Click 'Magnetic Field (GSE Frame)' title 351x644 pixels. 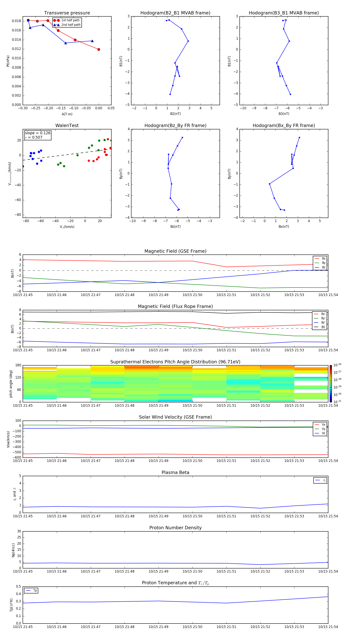(x=175, y=251)
